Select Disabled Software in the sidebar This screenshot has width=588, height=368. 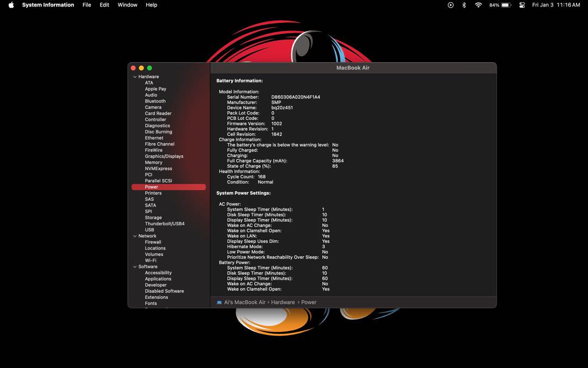(164, 291)
